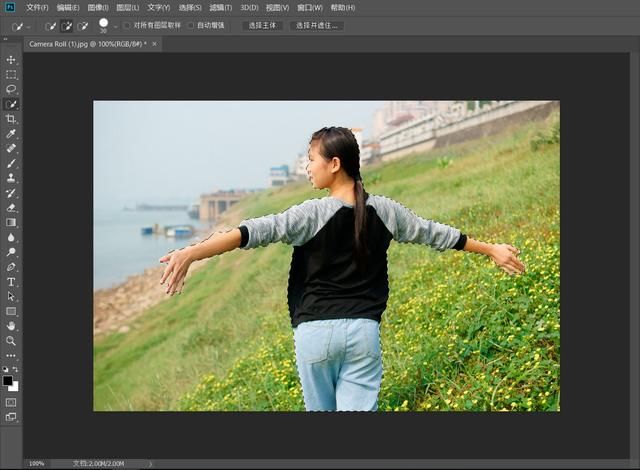Choose Subtract from Selection mode
This screenshot has width=640, height=470.
pyautogui.click(x=82, y=27)
